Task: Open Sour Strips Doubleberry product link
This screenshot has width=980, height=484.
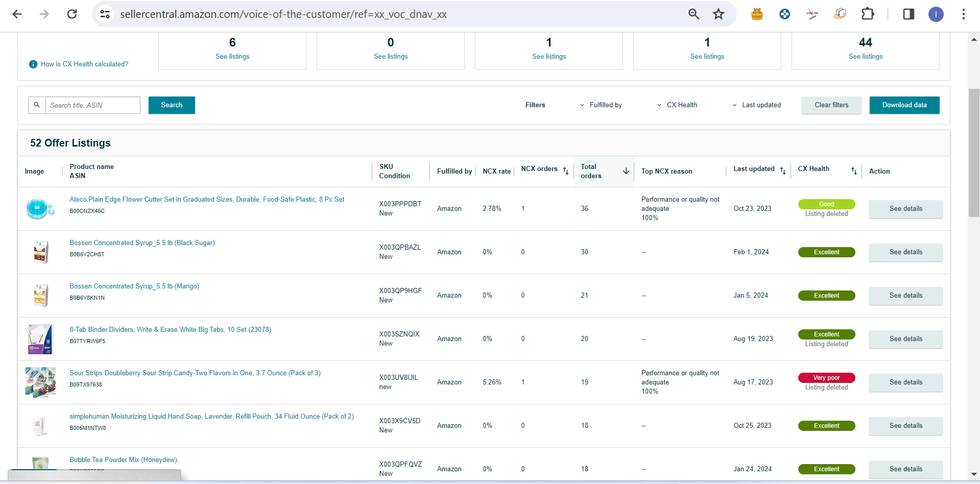Action: coord(195,373)
